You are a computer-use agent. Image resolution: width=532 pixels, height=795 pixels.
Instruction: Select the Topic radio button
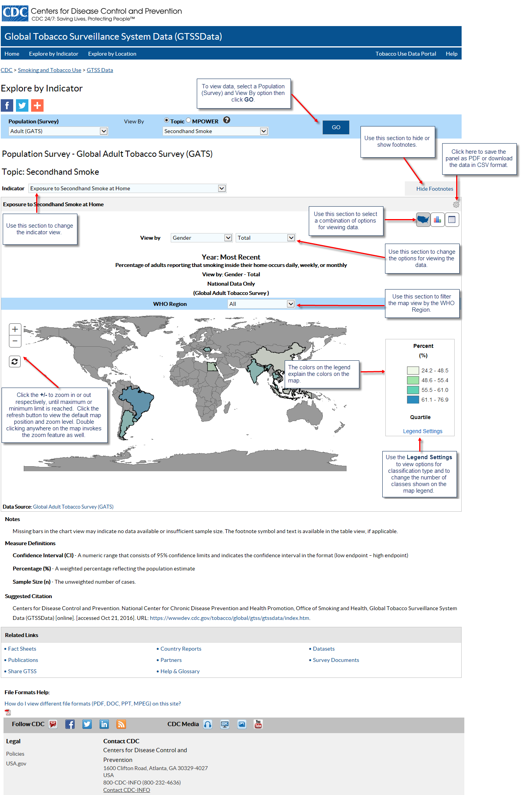coord(166,121)
